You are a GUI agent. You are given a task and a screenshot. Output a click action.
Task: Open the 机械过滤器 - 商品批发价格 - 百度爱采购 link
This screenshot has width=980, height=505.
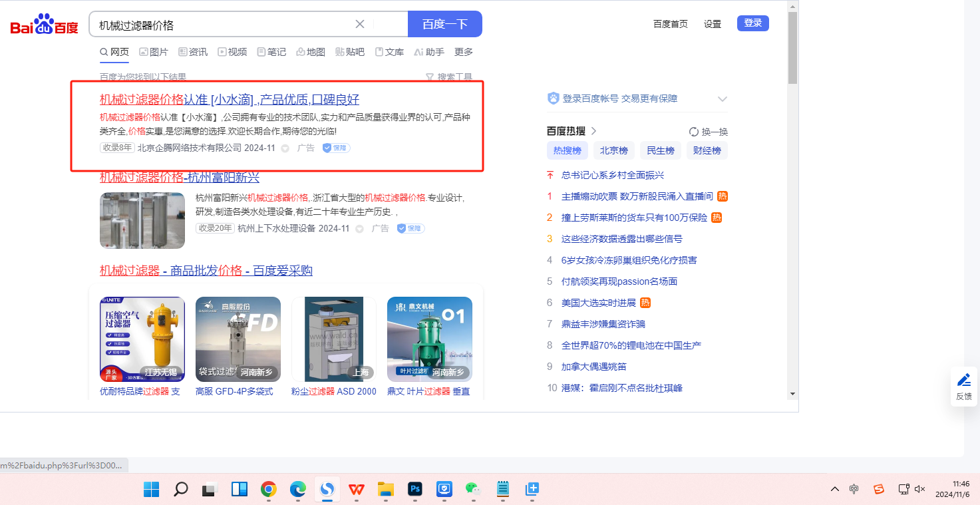click(206, 271)
